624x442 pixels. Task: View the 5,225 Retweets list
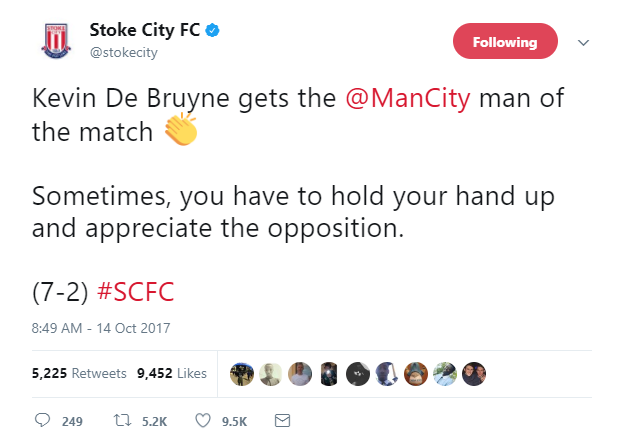pyautogui.click(x=79, y=374)
